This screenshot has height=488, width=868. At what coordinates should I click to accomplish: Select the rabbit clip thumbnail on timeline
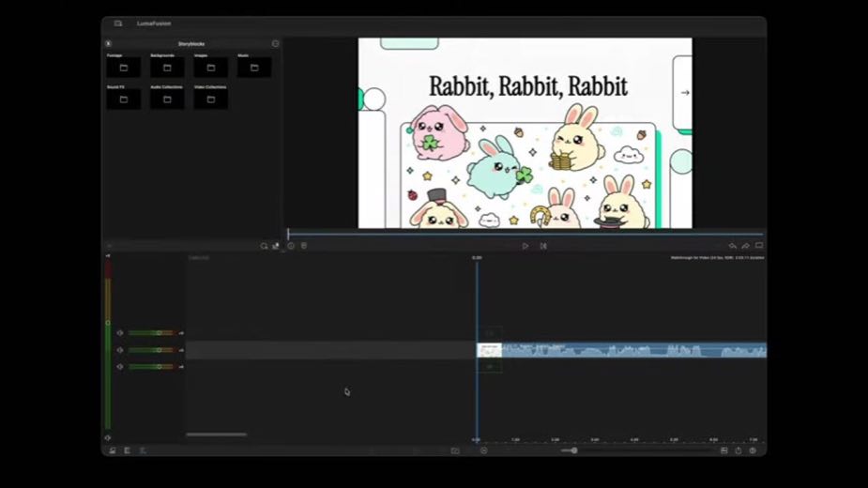click(x=489, y=350)
